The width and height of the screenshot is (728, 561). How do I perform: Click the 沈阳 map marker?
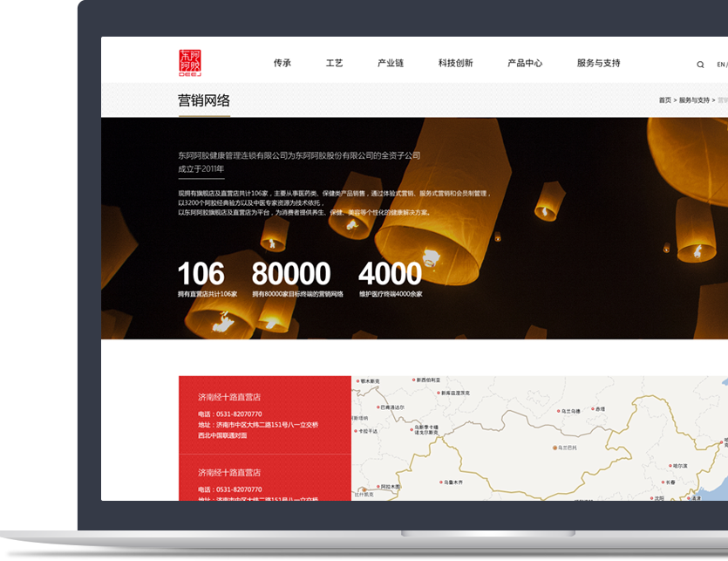click(652, 498)
